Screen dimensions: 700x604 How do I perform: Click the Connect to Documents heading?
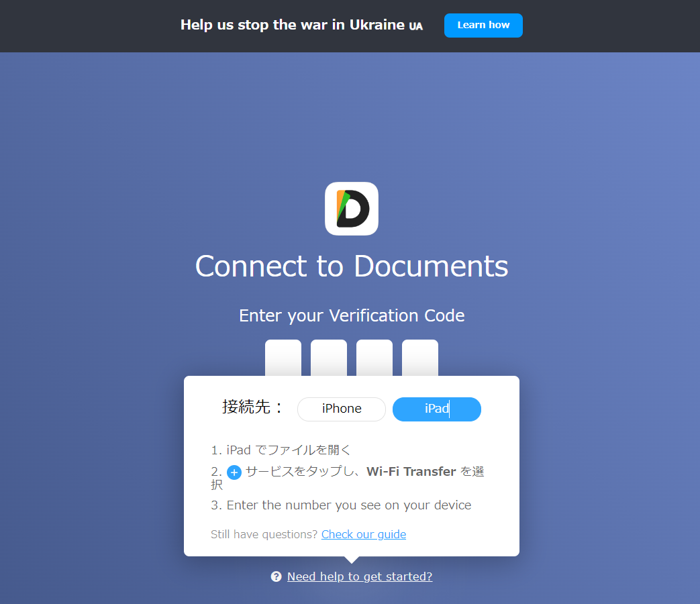(x=352, y=266)
